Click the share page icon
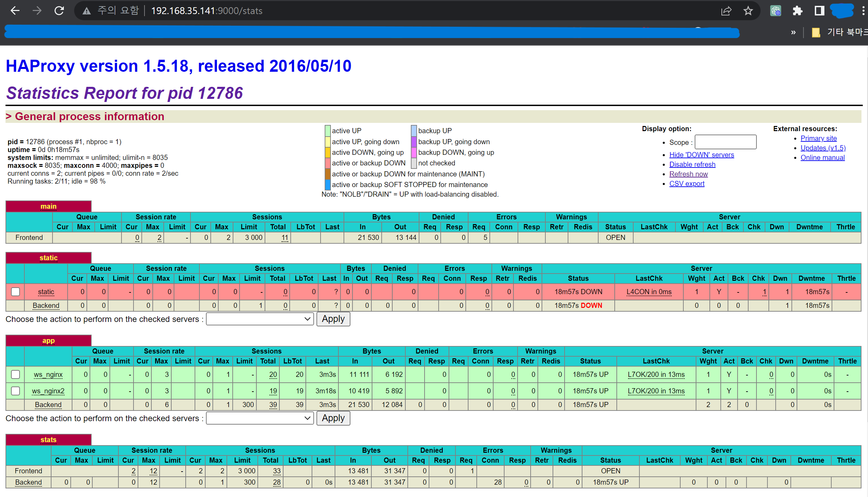This screenshot has width=868, height=497. (x=726, y=11)
